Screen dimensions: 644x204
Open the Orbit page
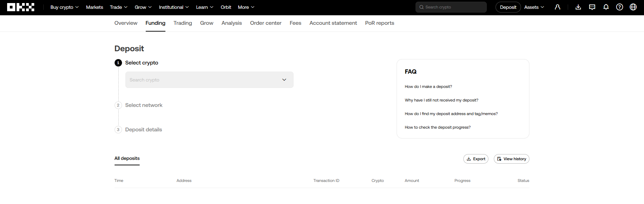tap(226, 7)
